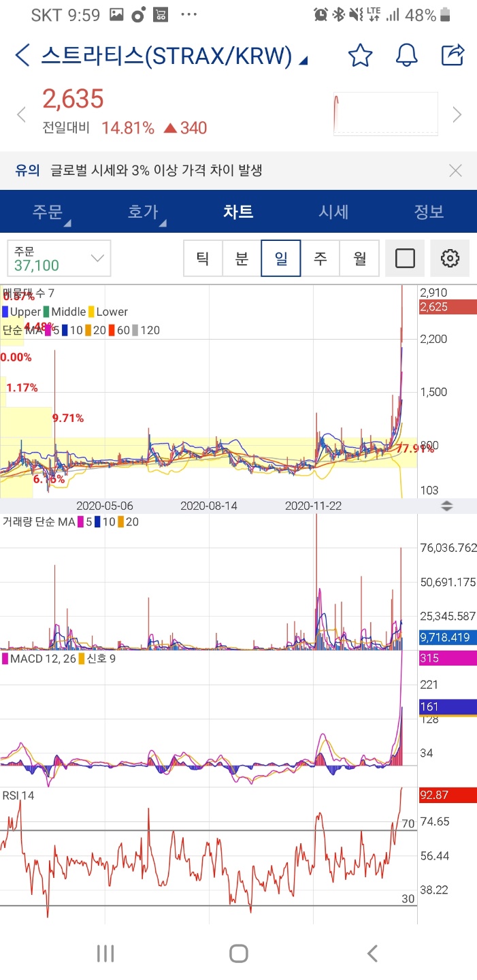Tap the 매물대 수 7 indicator label
This screenshot has width=477, height=980.
[29, 293]
